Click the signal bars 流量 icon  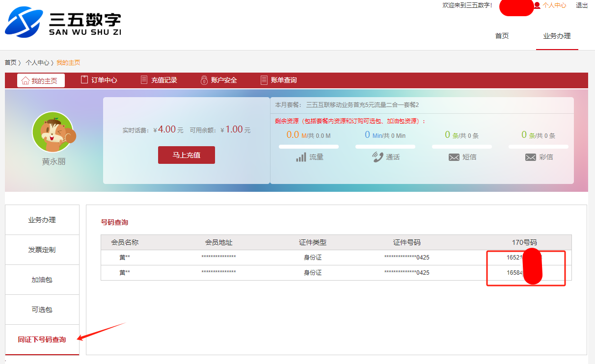(x=301, y=157)
